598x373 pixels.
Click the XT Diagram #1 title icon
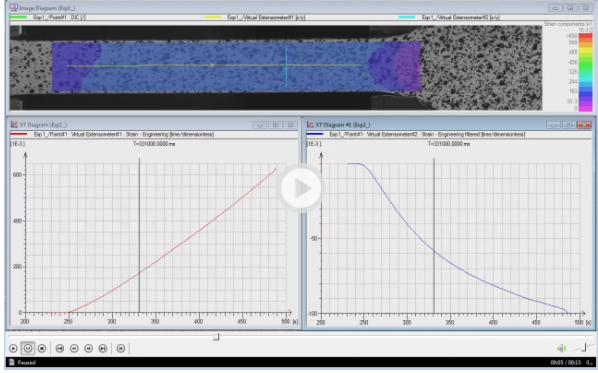310,125
